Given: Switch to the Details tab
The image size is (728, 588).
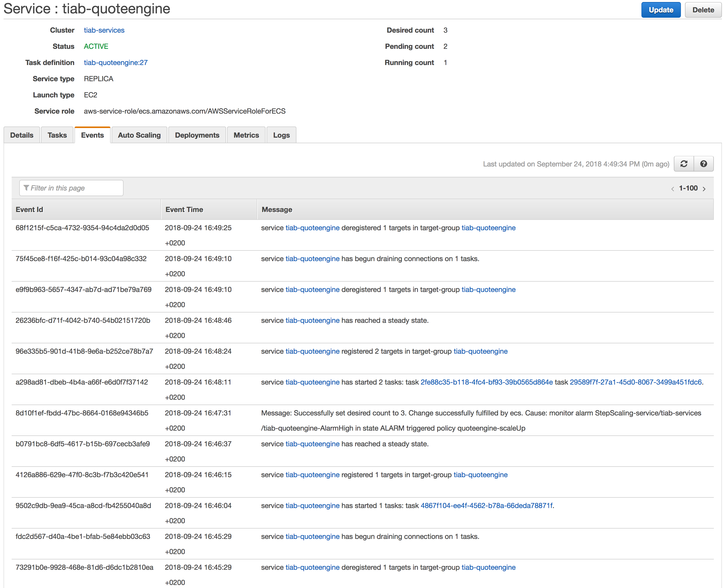Looking at the screenshot, I should point(22,135).
